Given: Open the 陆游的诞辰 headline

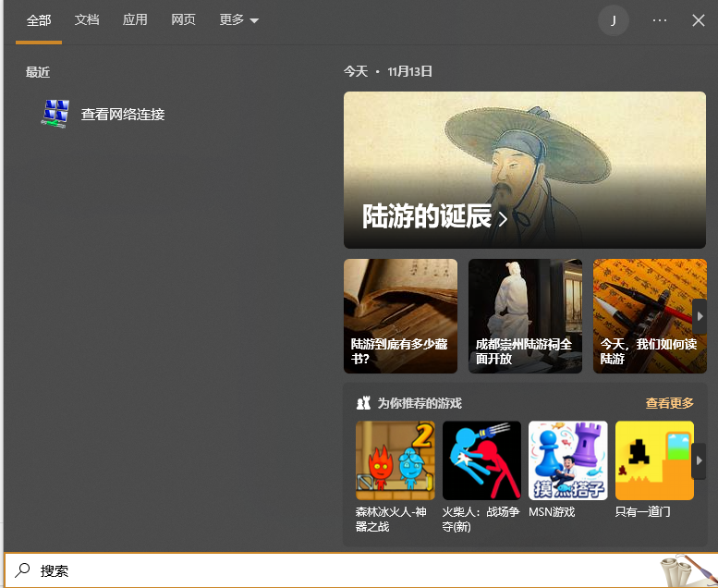Looking at the screenshot, I should point(427,216).
